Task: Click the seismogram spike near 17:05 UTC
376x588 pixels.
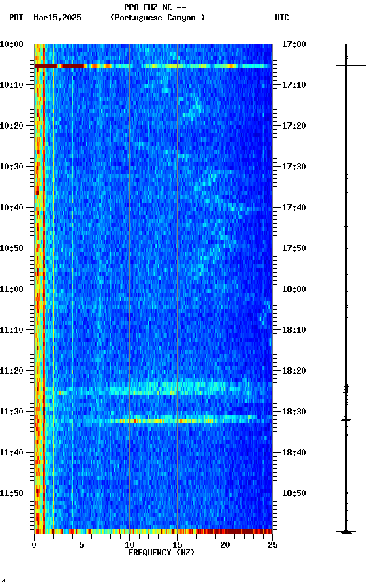Action: [351, 65]
